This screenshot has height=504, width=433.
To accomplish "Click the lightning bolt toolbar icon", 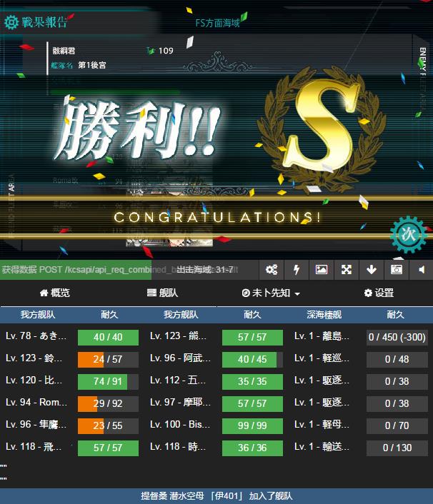I will click(x=297, y=269).
